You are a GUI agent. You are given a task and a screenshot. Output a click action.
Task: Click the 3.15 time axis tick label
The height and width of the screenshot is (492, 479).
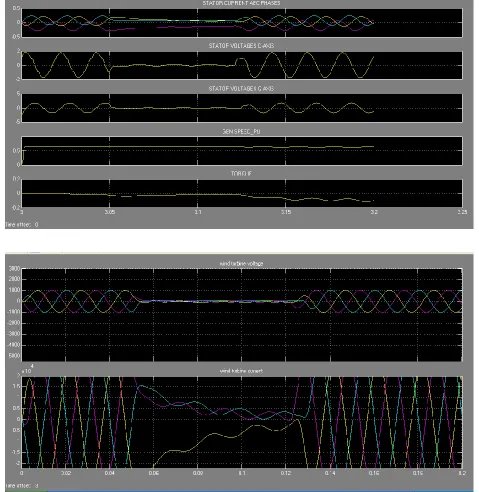286,212
